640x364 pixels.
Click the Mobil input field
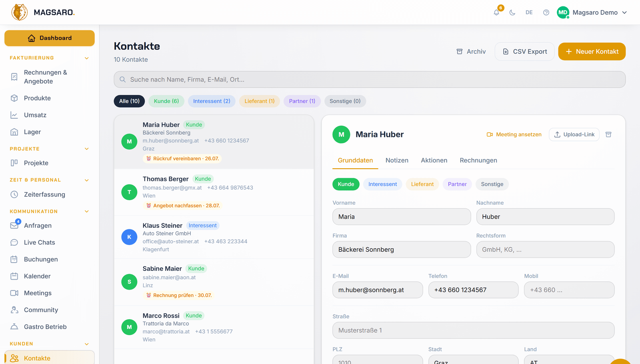click(569, 290)
